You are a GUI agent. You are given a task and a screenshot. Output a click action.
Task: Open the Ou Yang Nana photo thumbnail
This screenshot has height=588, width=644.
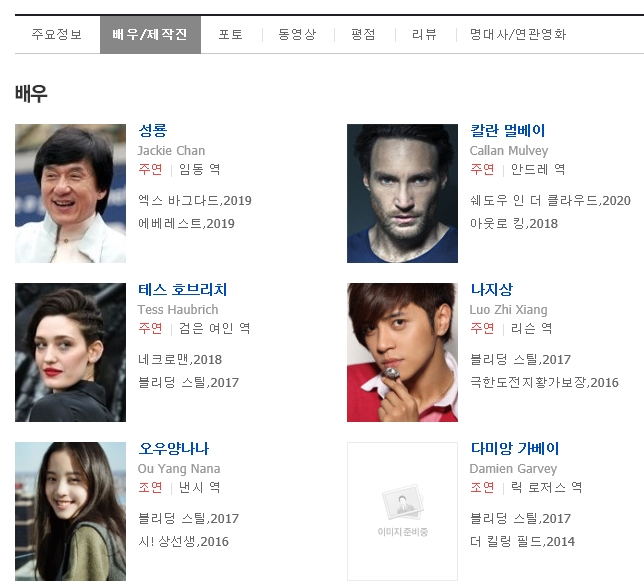[x=71, y=511]
